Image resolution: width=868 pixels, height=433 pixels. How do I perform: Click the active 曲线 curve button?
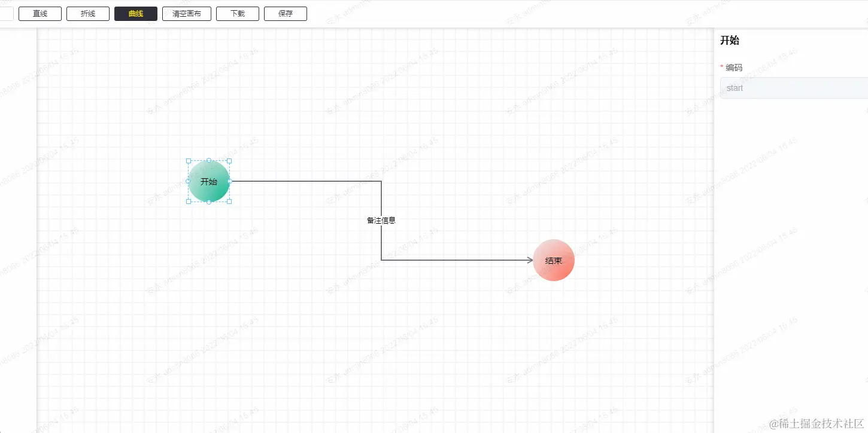136,14
